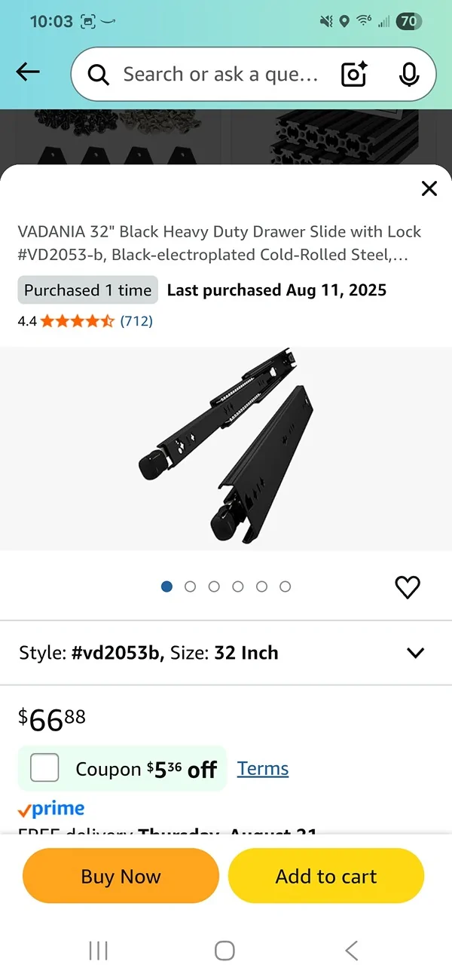Tap the Wi-Fi status icon
Screen dimensions: 452x980
[x=362, y=21]
